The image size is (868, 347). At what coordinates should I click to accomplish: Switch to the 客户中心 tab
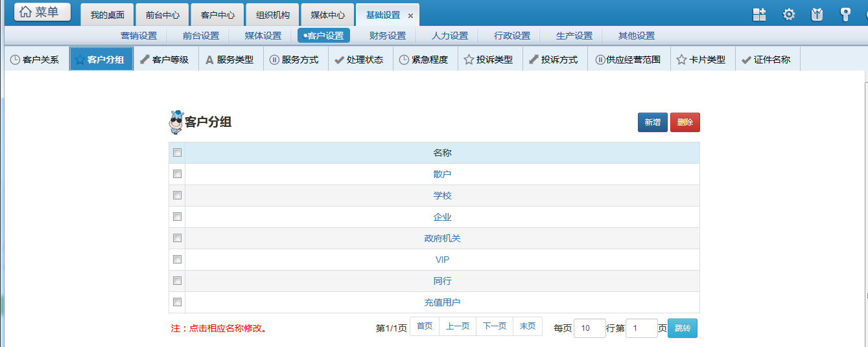[217, 15]
